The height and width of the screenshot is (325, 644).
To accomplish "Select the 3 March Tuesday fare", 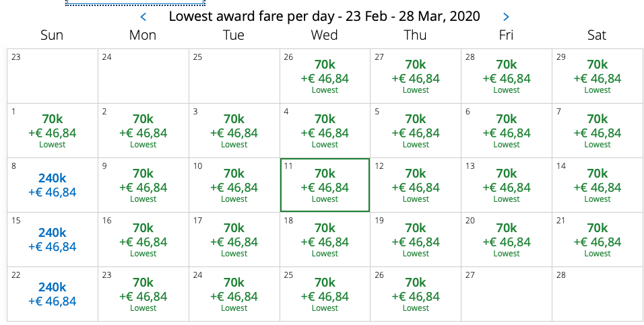I will tap(234, 131).
